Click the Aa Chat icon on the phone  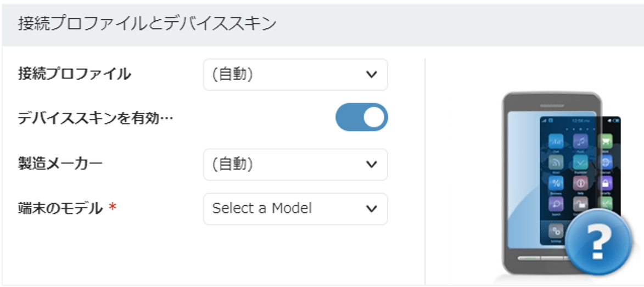(556, 142)
